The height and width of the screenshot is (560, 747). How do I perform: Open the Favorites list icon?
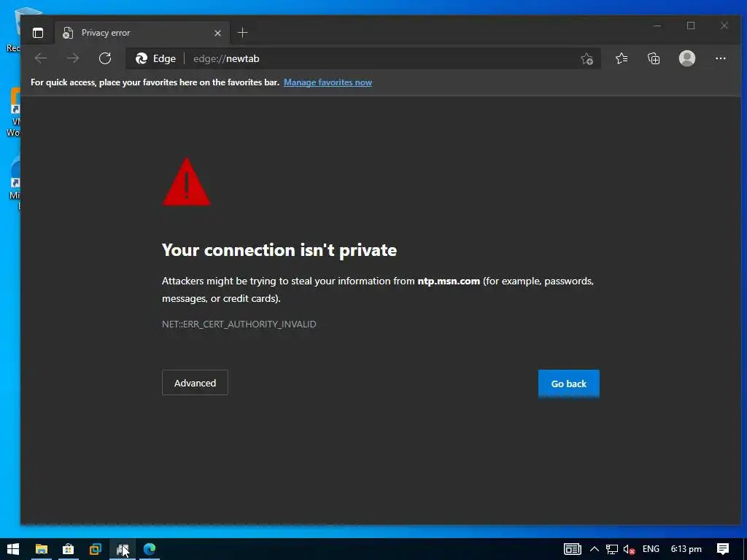622,58
